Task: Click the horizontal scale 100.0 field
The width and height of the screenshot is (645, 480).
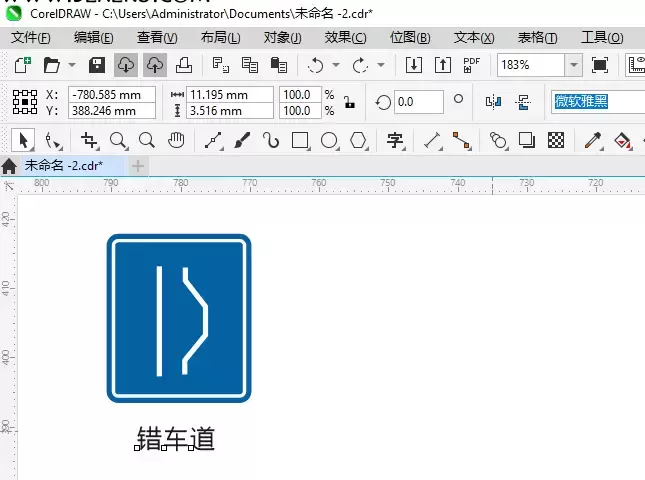Action: click(x=300, y=95)
